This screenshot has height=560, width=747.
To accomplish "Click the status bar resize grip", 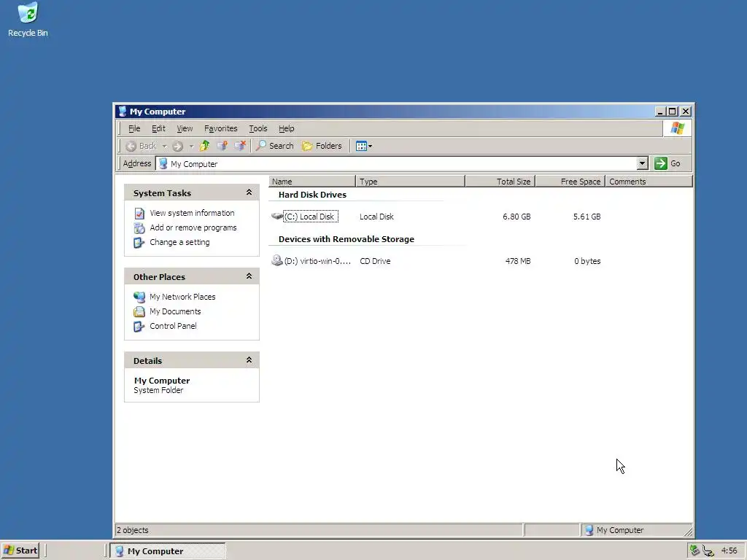I will [689, 531].
